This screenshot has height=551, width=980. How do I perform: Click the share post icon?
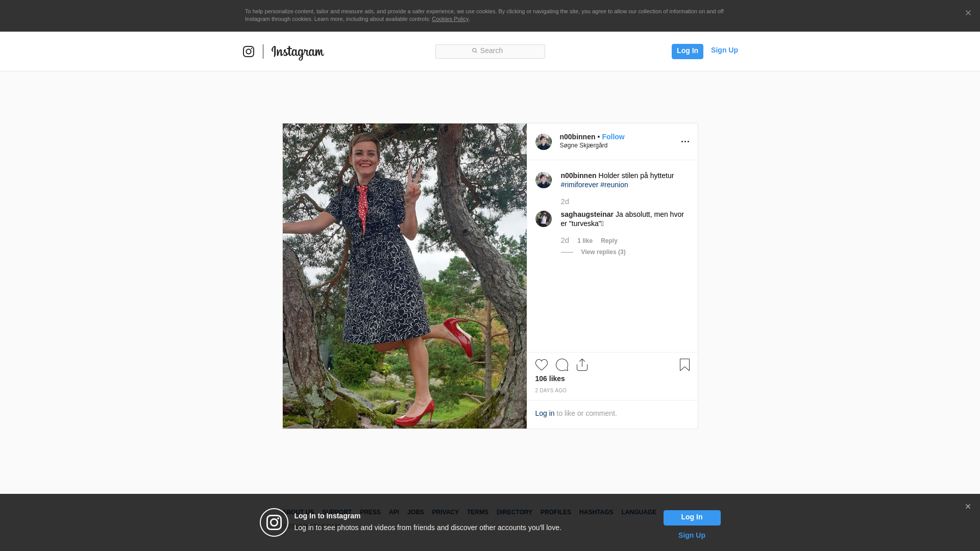coord(582,365)
